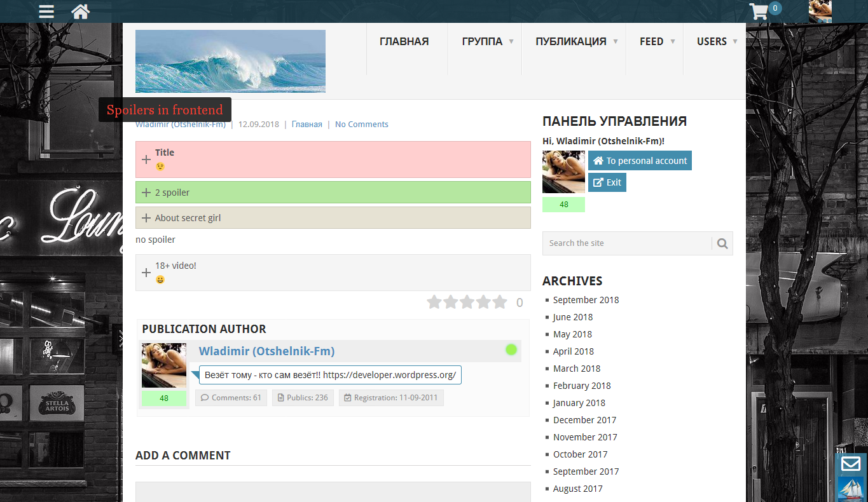The image size is (868, 502).
Task: Open October 2017 archive
Action: [x=580, y=454]
